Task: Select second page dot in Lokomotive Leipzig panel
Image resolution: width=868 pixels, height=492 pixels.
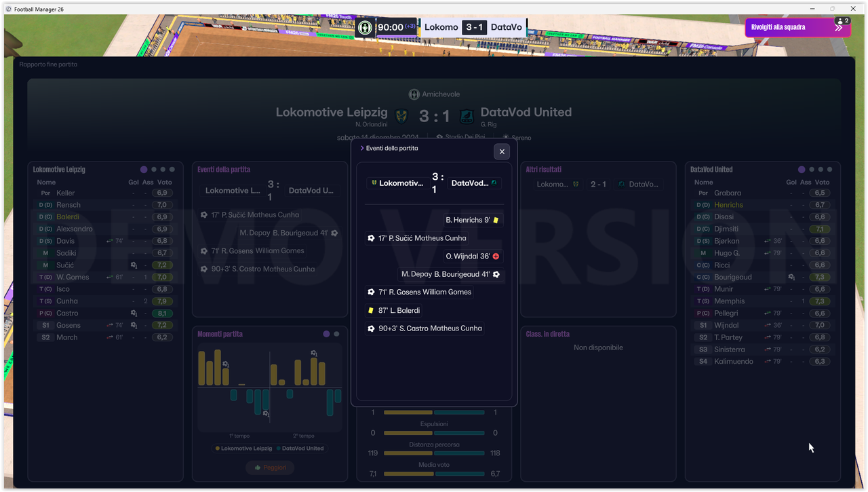Action: pyautogui.click(x=154, y=170)
